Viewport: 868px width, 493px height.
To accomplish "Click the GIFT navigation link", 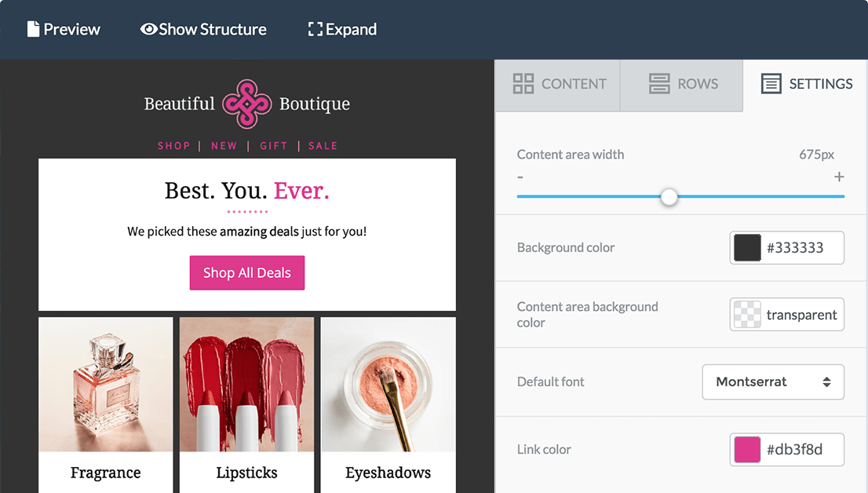I will [274, 146].
